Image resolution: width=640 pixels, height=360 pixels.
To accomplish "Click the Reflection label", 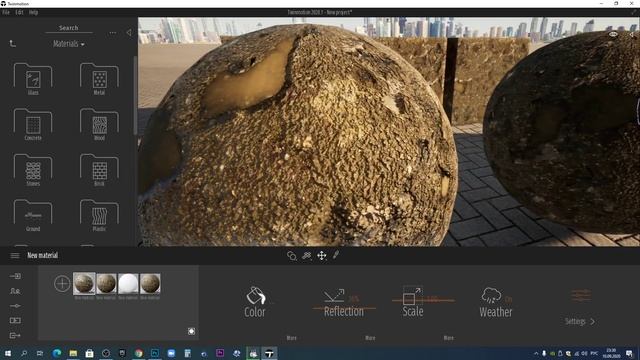I will coord(344,311).
